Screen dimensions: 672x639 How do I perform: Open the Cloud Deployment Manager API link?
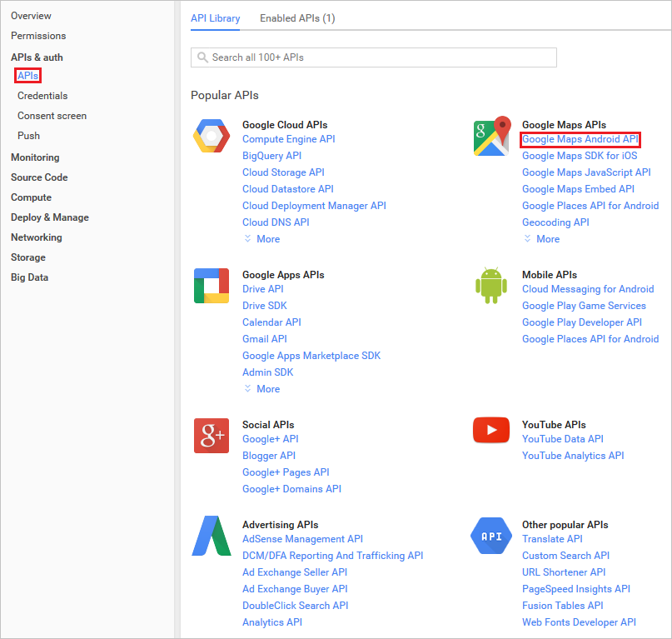[x=314, y=206]
